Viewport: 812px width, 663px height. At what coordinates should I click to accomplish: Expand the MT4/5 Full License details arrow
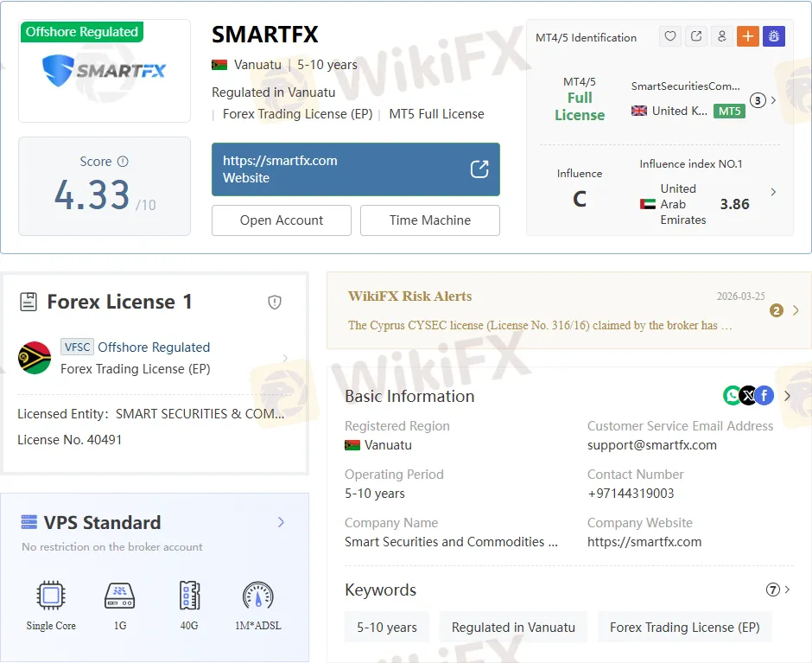[x=773, y=100]
